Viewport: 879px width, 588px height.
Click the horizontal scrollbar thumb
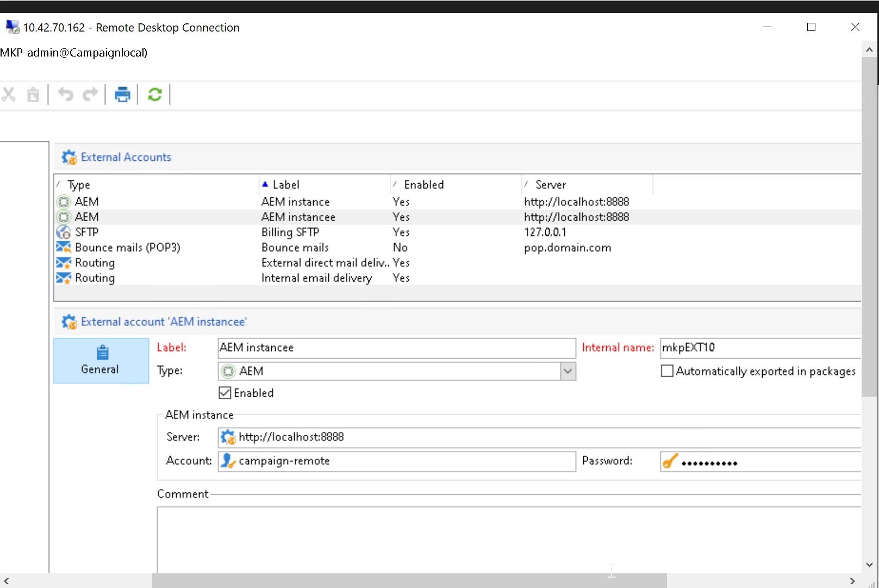[x=409, y=581]
